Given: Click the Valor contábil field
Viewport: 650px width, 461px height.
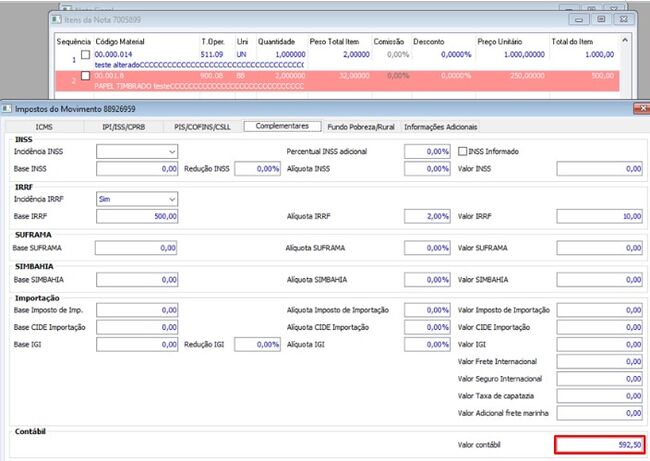Looking at the screenshot, I should click(600, 445).
